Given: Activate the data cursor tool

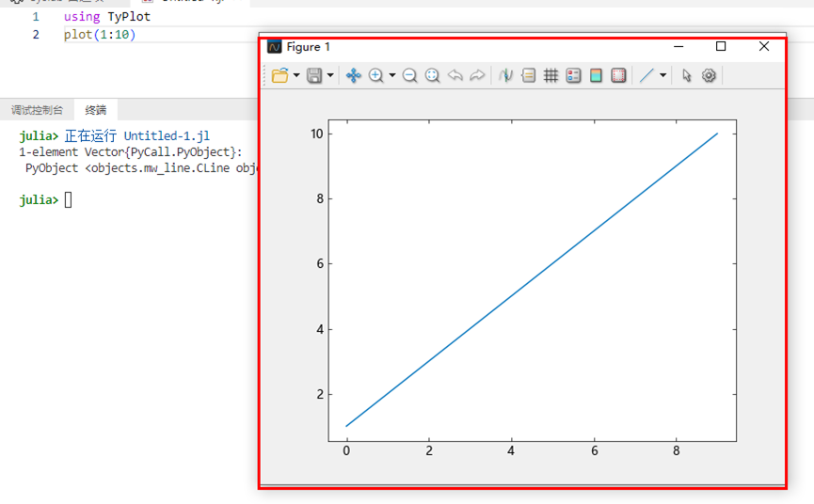Looking at the screenshot, I should [505, 76].
